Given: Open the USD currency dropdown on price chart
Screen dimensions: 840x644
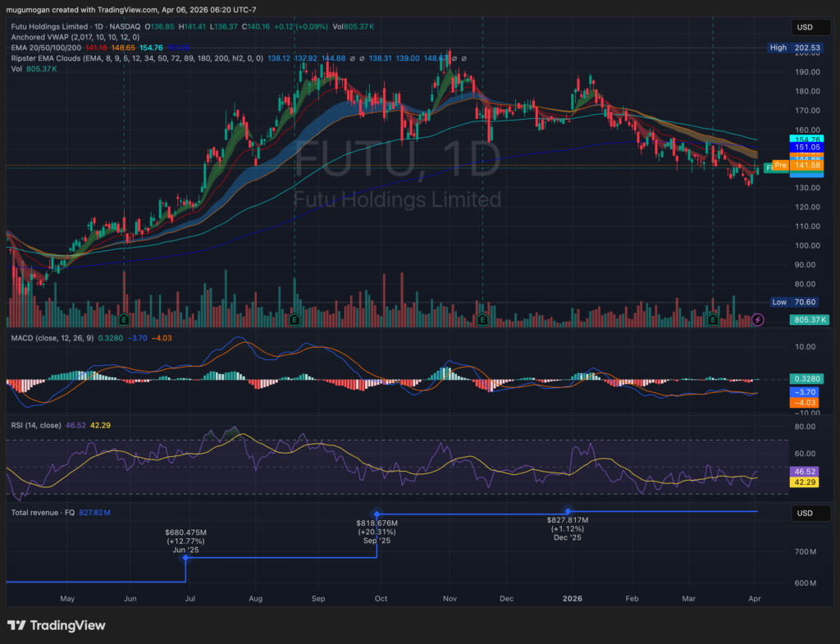Looking at the screenshot, I should click(804, 28).
